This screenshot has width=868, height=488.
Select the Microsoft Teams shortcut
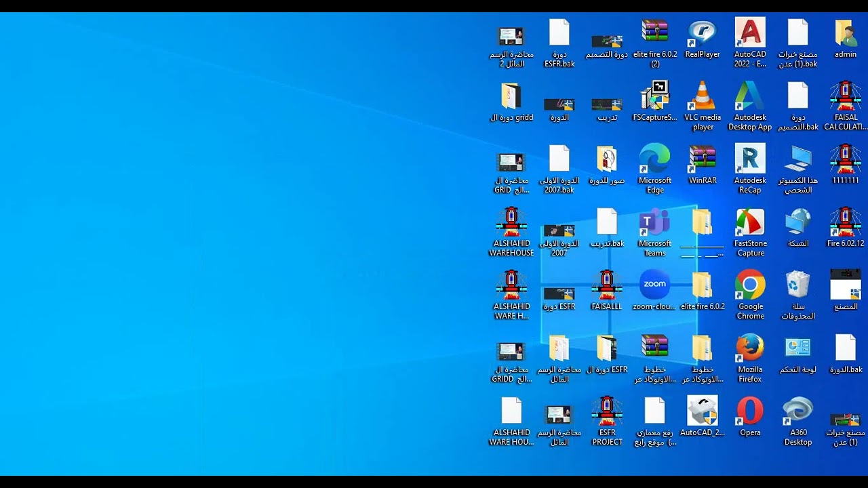pos(655,232)
